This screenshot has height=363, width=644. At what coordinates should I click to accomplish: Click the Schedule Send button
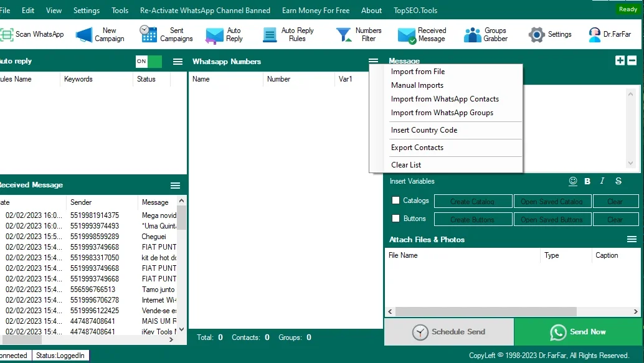tap(449, 332)
